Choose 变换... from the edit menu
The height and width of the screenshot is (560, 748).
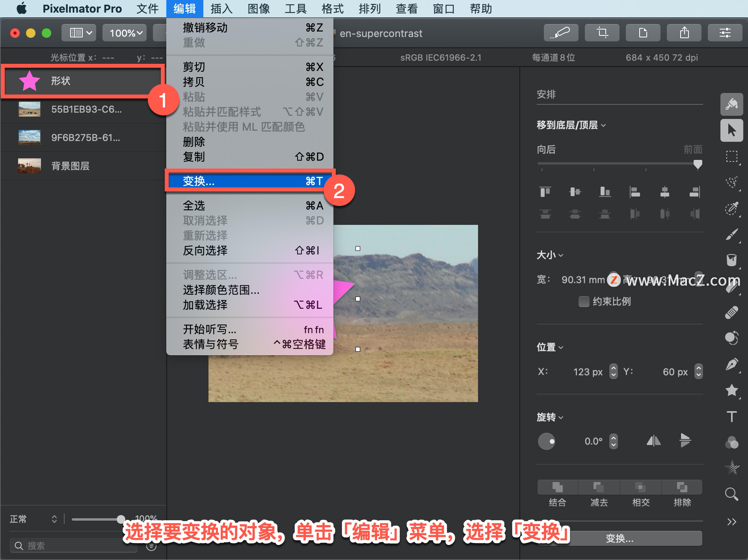pyautogui.click(x=250, y=181)
